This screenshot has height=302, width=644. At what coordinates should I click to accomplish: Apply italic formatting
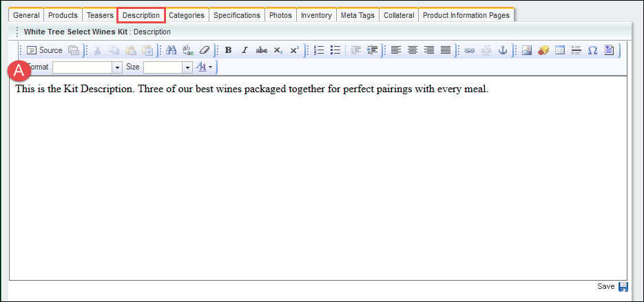pyautogui.click(x=245, y=50)
